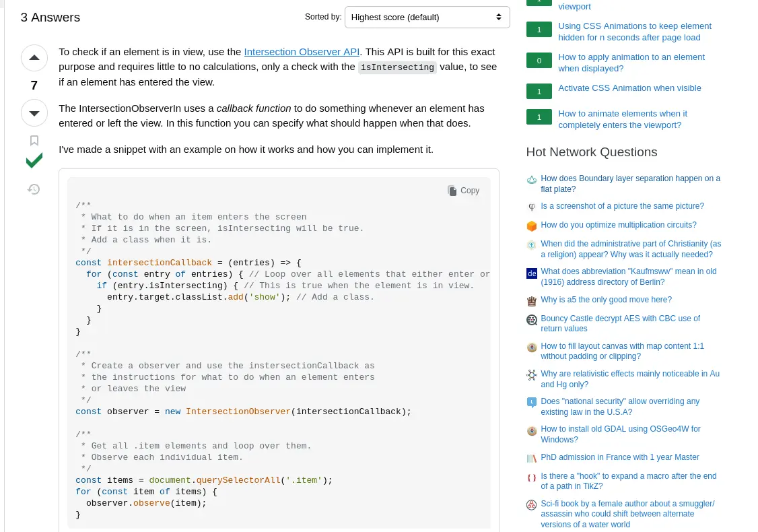This screenshot has height=532, width=758.
Task: Downvote the accepted answer
Action: coord(34,113)
